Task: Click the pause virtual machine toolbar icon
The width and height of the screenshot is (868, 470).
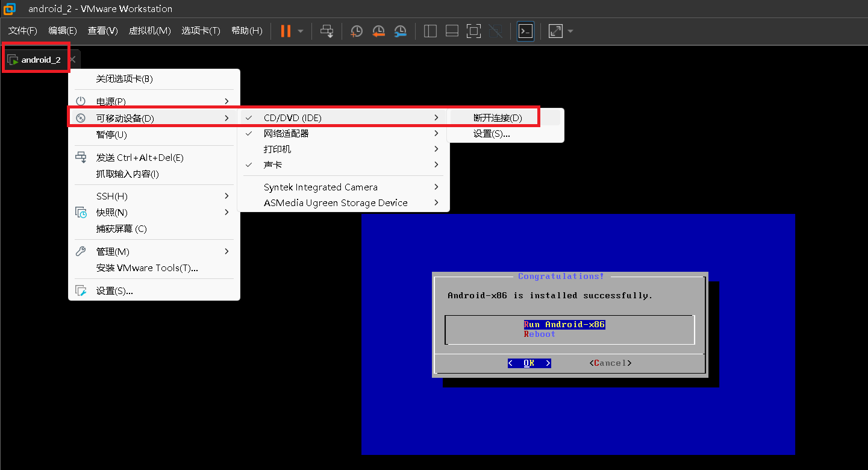Action: click(286, 31)
